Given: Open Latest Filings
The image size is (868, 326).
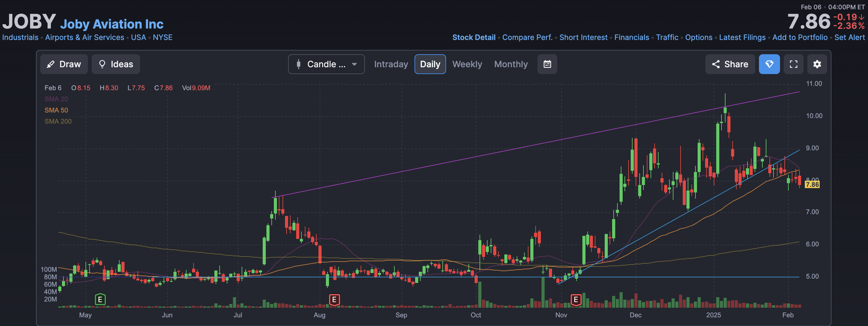Looking at the screenshot, I should coord(742,37).
